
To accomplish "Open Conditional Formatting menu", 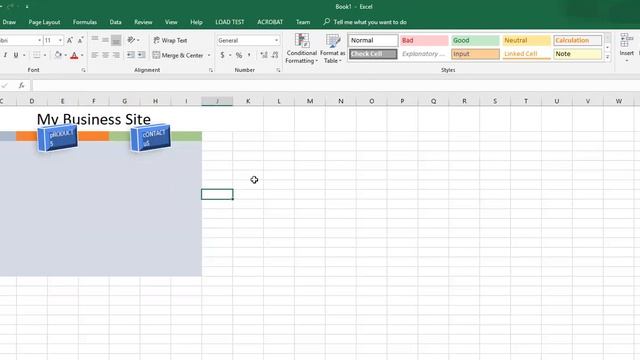I will pos(301,48).
